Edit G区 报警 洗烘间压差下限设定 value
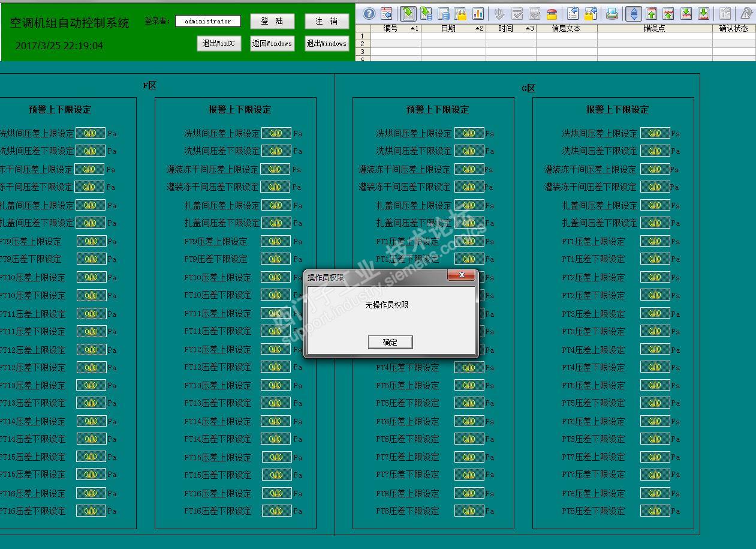Viewport: 756px width, 549px height. point(655,151)
